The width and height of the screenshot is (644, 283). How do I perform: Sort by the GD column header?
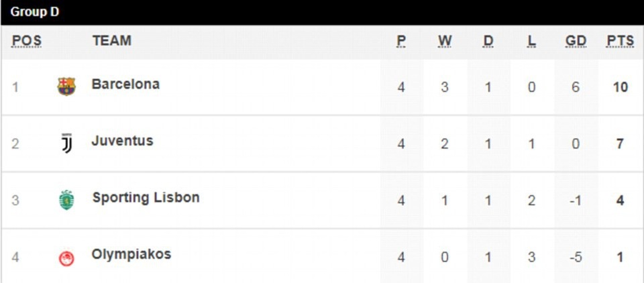pyautogui.click(x=576, y=41)
